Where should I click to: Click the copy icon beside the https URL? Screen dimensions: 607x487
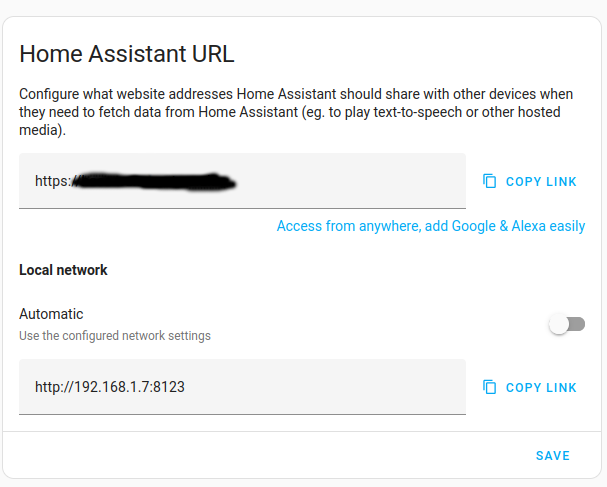pyautogui.click(x=489, y=181)
